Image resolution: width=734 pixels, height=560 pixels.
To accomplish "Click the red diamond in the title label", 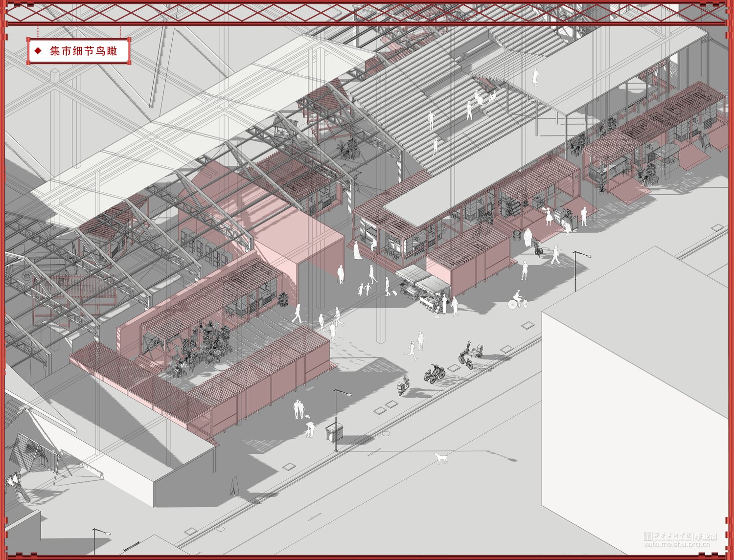I will click(x=38, y=51).
